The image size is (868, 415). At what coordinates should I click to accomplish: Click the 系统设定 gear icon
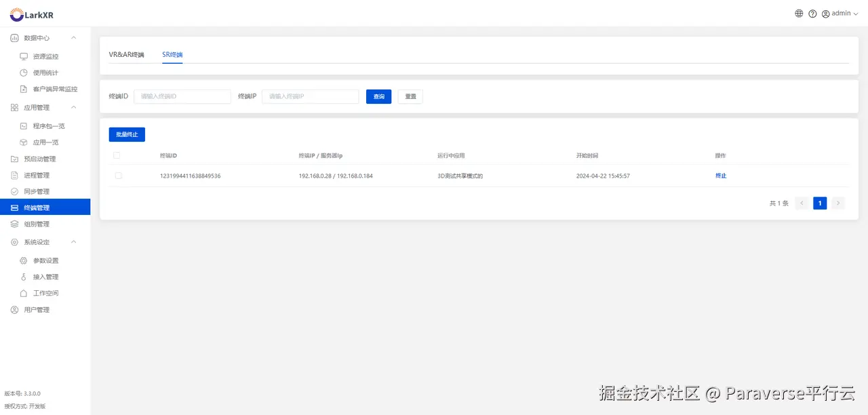(x=14, y=242)
